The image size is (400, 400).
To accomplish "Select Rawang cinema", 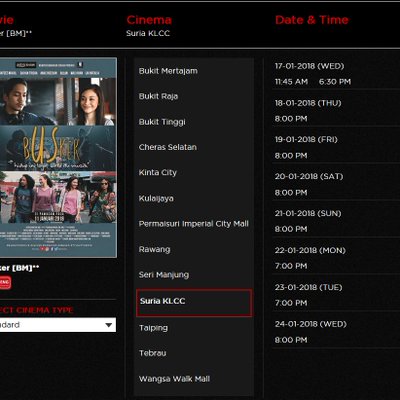I will pos(154,249).
